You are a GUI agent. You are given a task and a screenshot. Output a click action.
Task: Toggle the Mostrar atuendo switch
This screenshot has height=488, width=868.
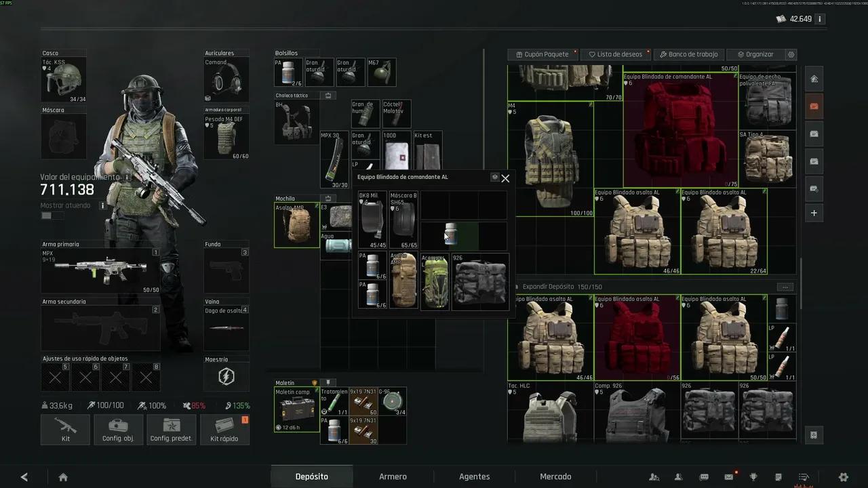pyautogui.click(x=52, y=216)
